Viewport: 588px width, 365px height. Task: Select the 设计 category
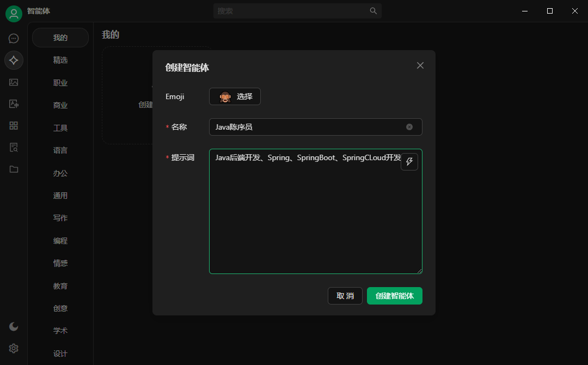pos(60,354)
